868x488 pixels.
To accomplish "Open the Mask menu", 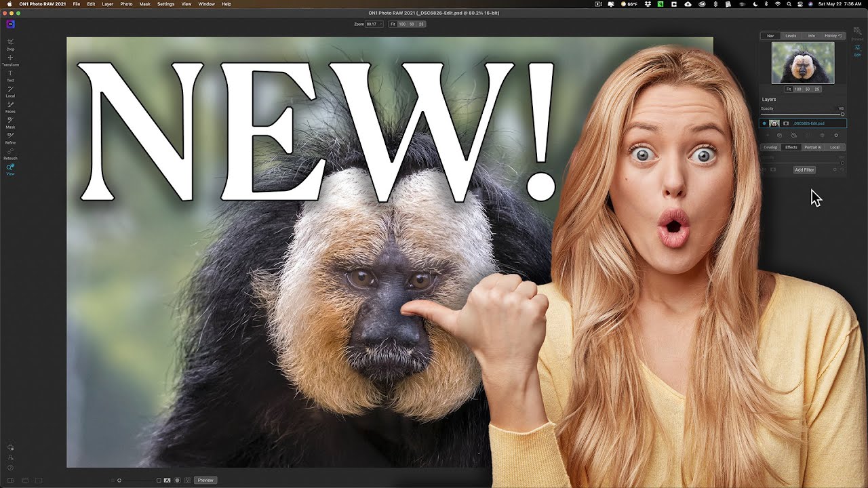I will point(144,4).
